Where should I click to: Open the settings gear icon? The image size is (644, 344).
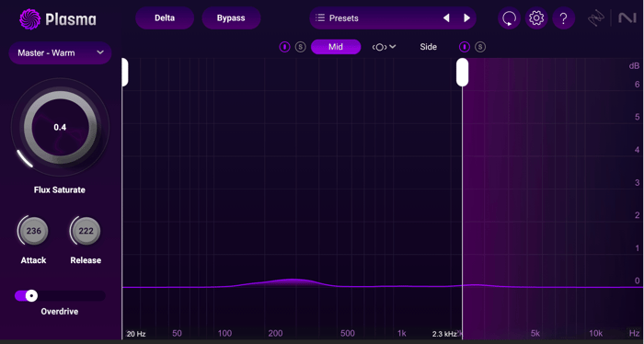pos(536,18)
